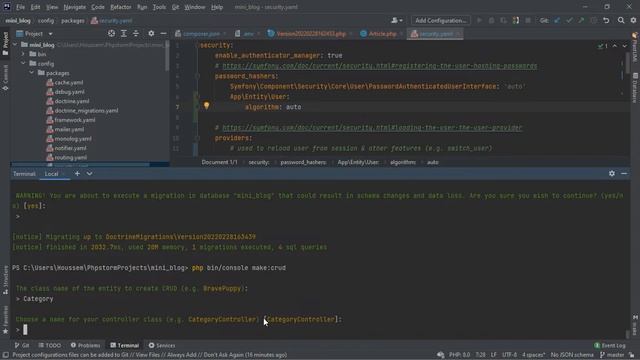The height and width of the screenshot is (360, 640).
Task: Toggle the Favorites tool window stripe button
Action: point(5,320)
